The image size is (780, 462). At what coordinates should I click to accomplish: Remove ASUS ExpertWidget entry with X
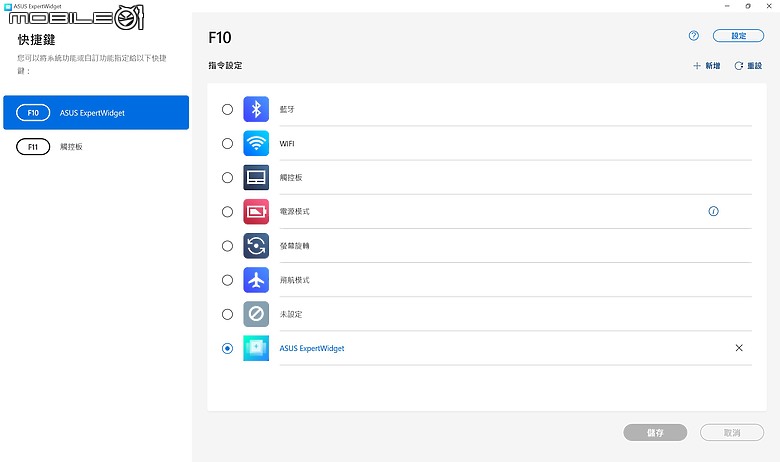[x=739, y=348]
